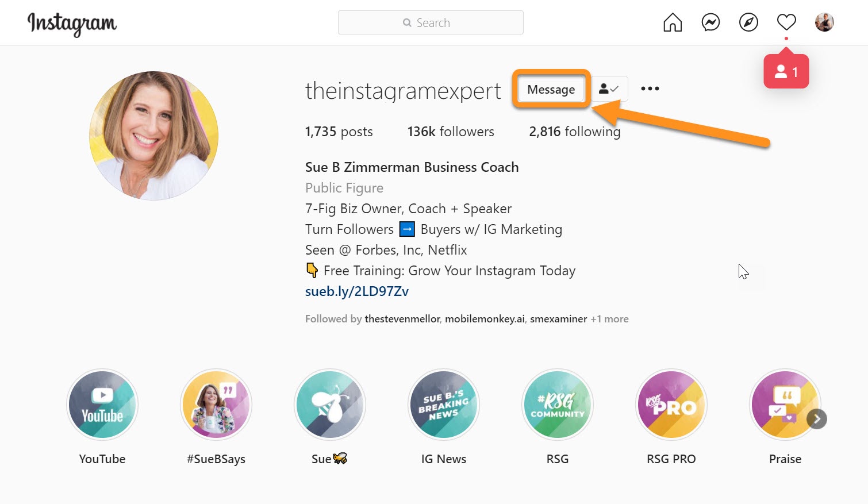868x504 pixels.
Task: Open the Home feed icon
Action: point(672,22)
